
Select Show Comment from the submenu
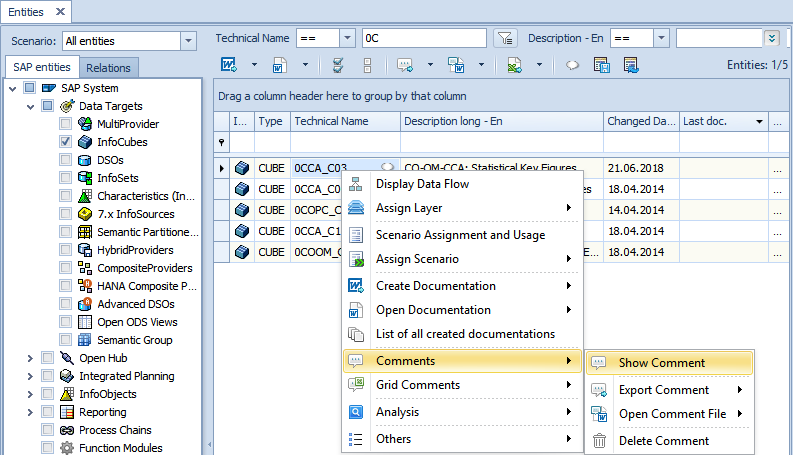pos(661,363)
